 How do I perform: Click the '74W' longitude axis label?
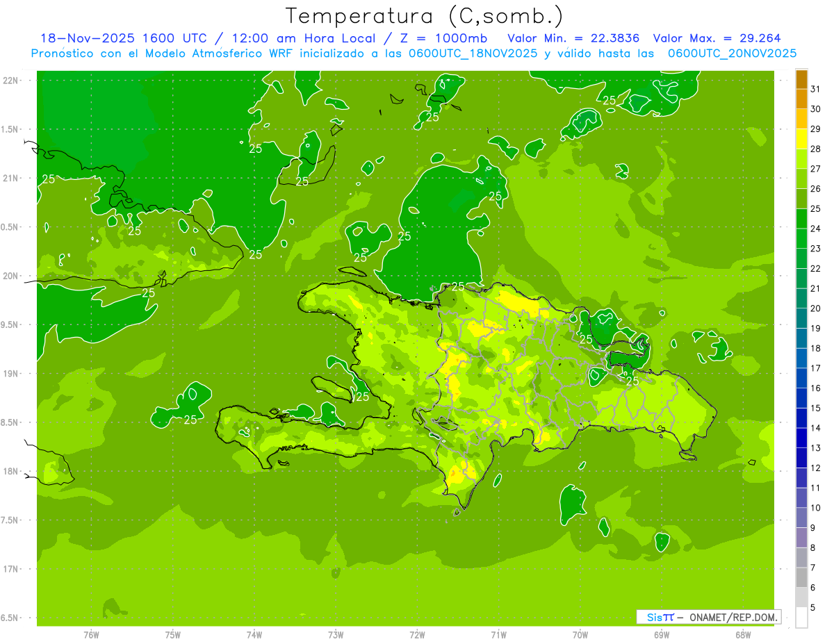tap(254, 634)
